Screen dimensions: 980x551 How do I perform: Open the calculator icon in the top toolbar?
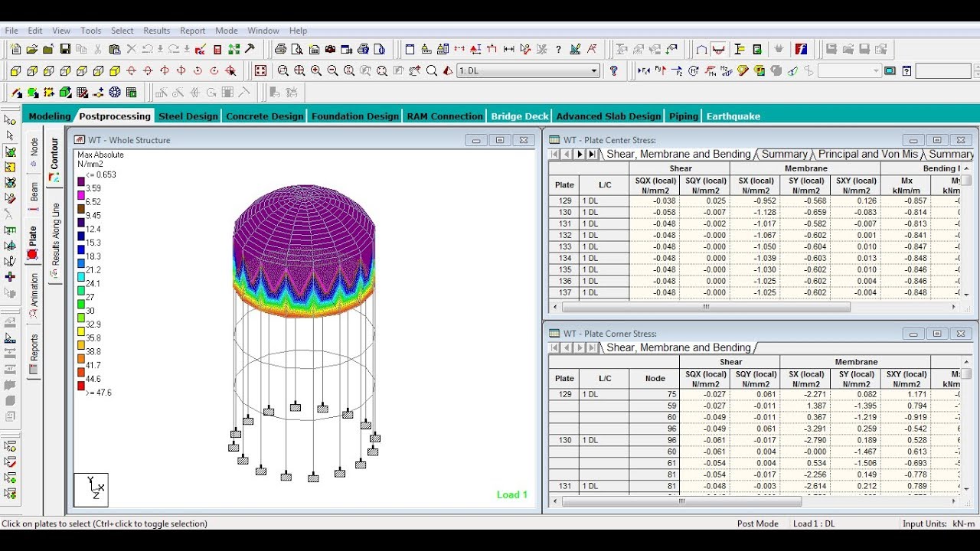[217, 49]
